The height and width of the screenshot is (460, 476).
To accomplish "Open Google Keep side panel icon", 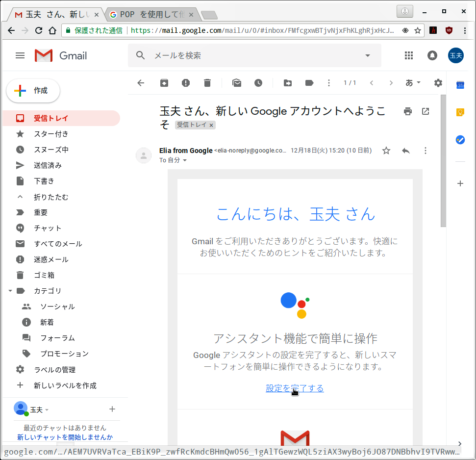I will (x=460, y=112).
